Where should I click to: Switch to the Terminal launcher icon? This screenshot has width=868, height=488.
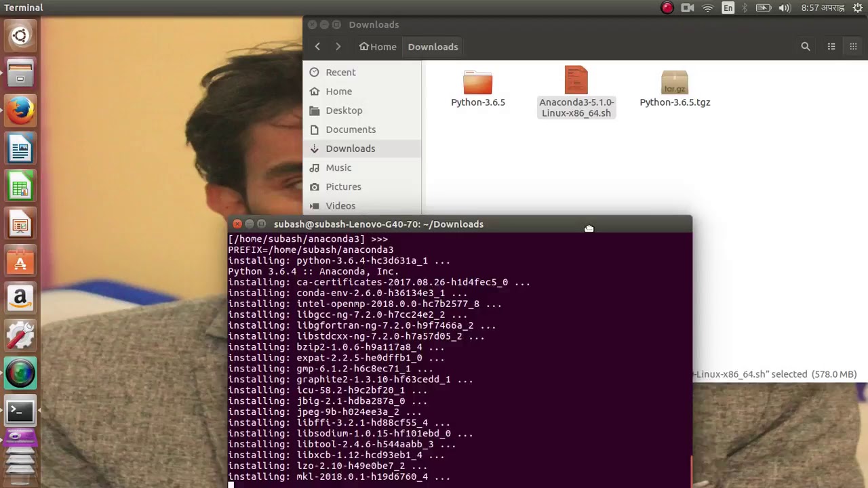pyautogui.click(x=20, y=410)
